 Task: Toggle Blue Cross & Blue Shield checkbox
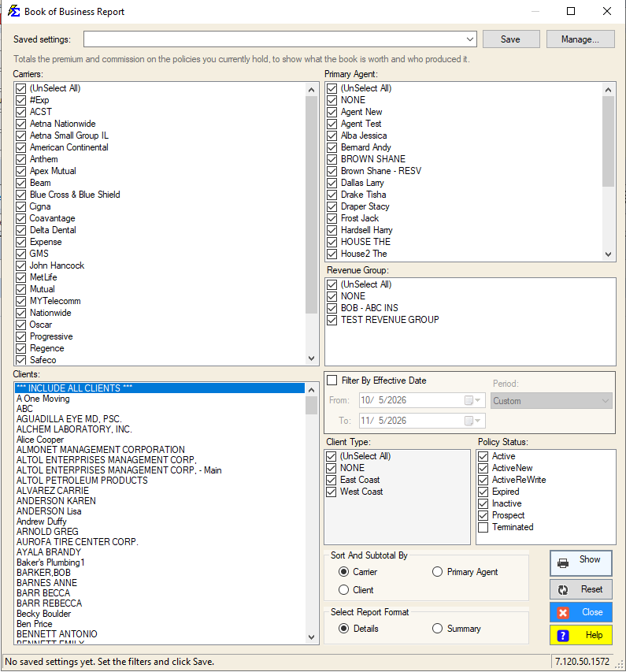tap(21, 195)
